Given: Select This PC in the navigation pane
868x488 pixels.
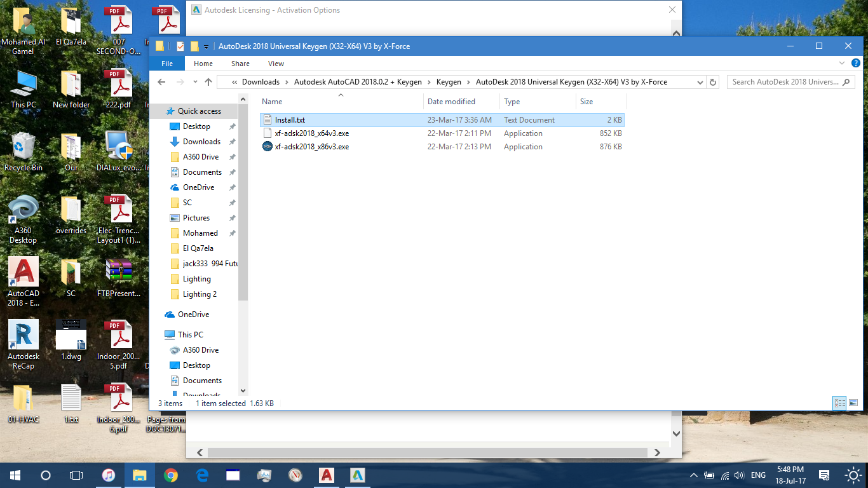Looking at the screenshot, I should tap(190, 335).
